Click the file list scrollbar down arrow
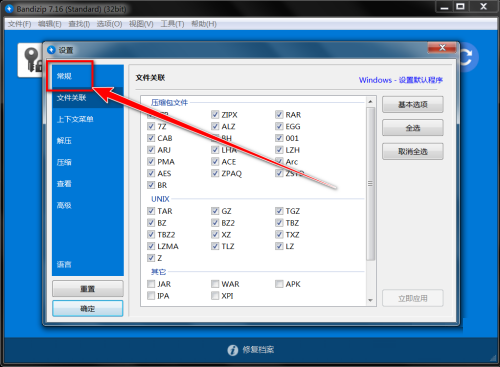 (370, 300)
